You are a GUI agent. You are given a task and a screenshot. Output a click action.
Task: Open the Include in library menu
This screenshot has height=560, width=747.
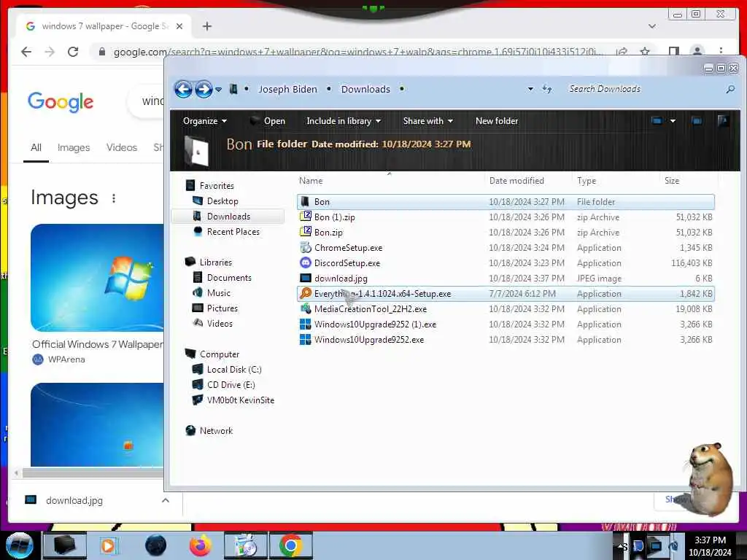click(343, 121)
